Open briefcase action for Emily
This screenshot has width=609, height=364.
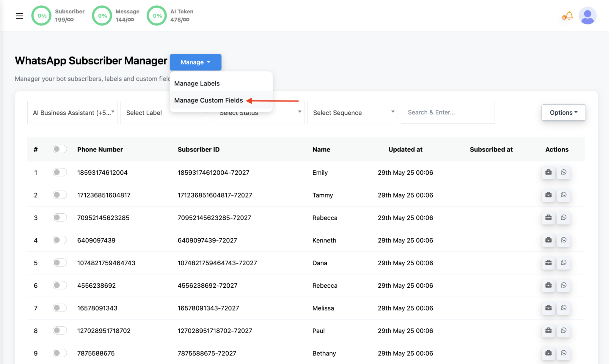point(548,172)
